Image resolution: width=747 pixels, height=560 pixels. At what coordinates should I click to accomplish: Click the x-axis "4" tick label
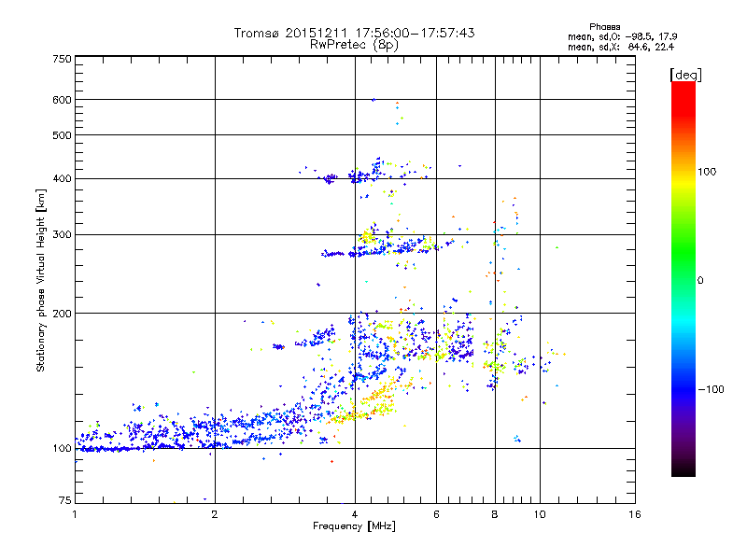point(355,514)
